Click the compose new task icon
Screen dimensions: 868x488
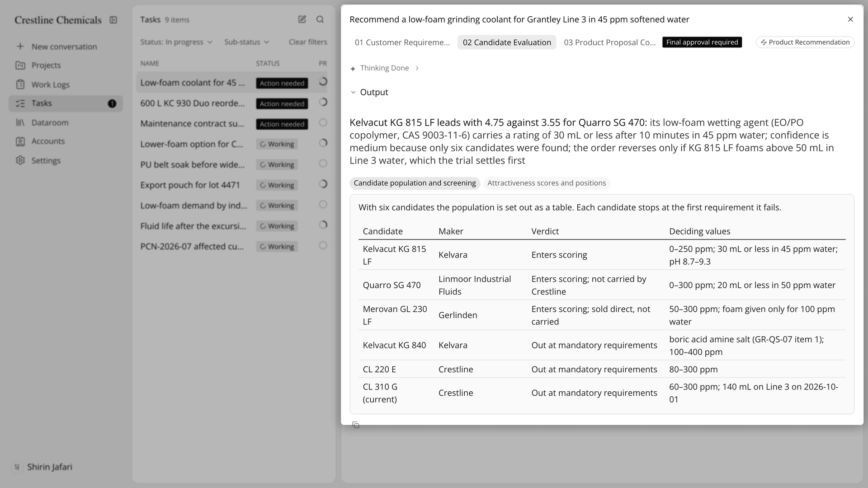[x=302, y=19]
